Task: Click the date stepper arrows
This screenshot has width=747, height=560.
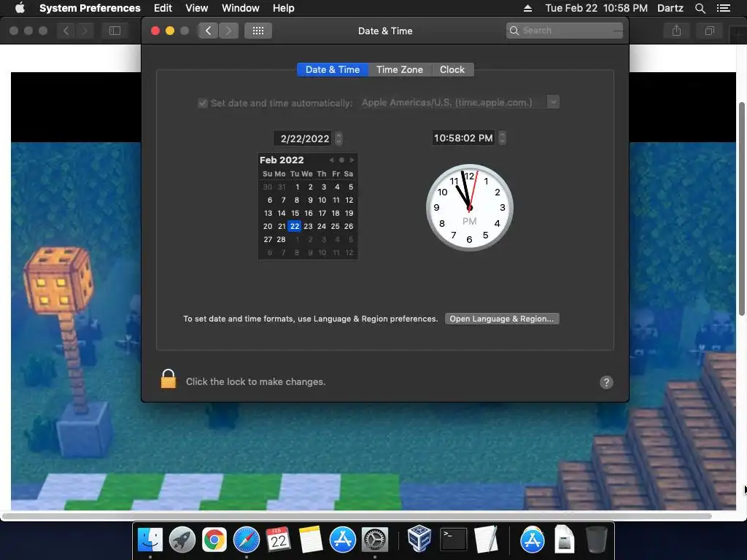Action: coord(338,139)
